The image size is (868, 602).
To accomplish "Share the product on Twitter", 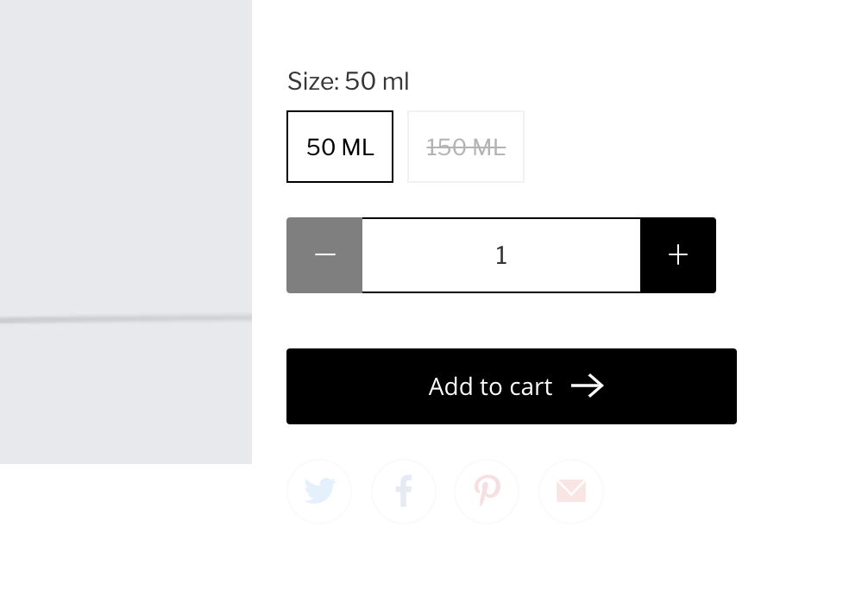I will pos(319,492).
